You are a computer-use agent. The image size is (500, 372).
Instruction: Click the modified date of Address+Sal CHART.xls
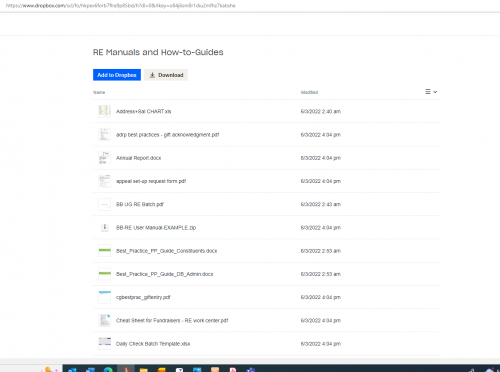[321, 111]
